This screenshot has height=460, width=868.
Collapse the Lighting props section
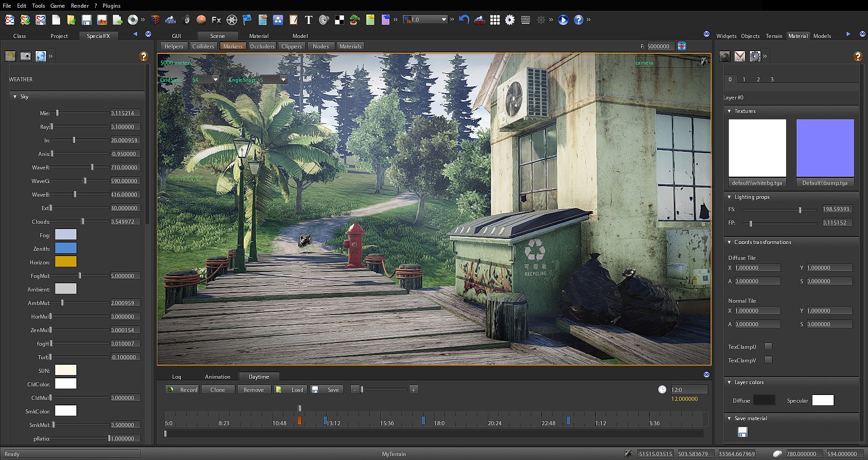pos(729,197)
